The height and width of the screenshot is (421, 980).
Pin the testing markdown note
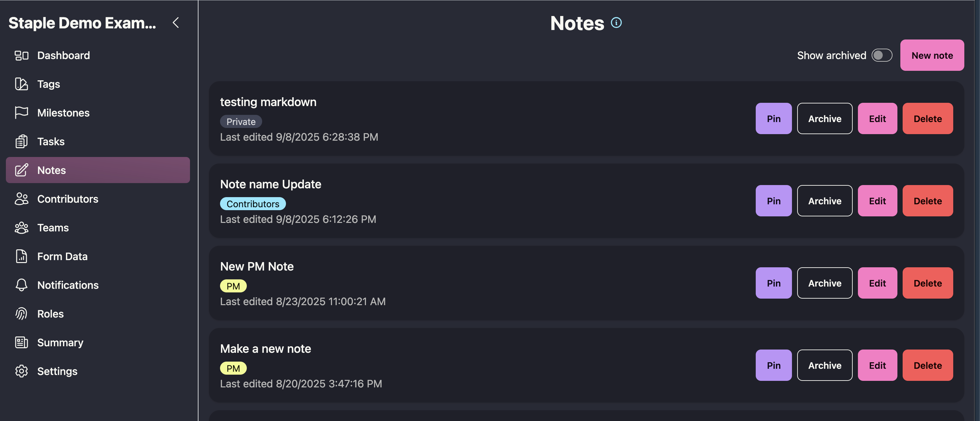tap(773, 119)
